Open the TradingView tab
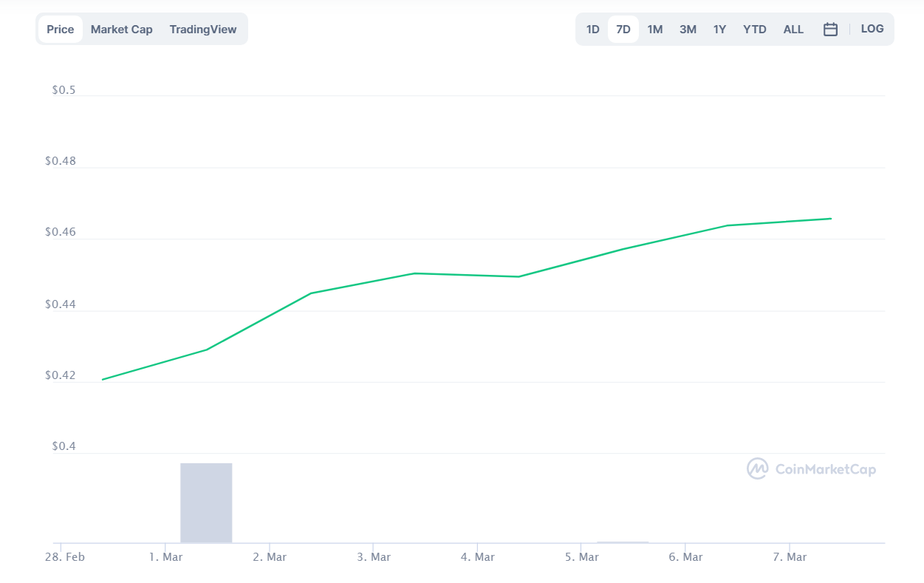 (x=203, y=30)
